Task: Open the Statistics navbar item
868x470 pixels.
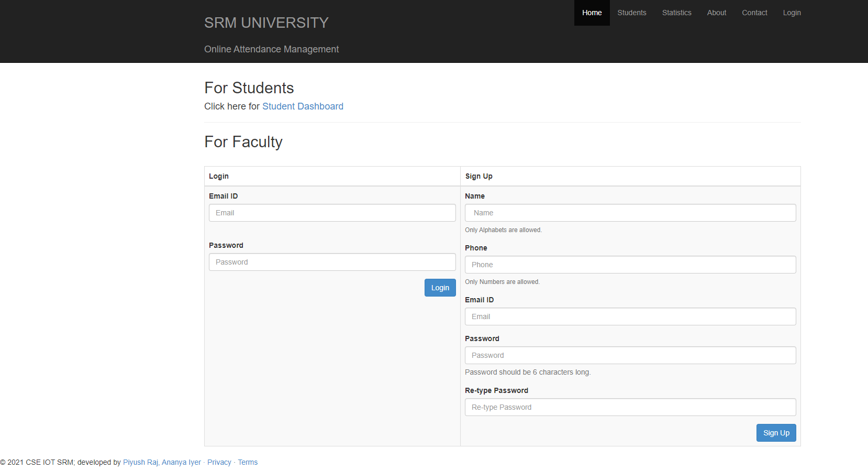Action: 676,13
